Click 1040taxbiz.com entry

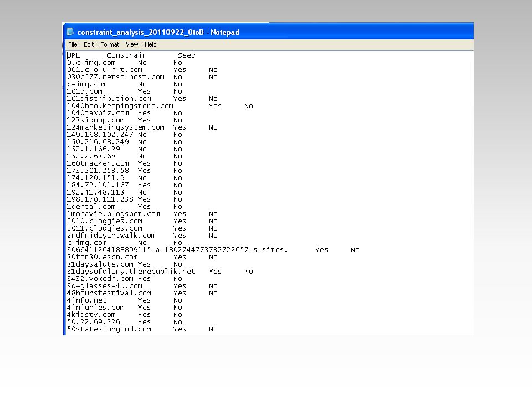pos(98,113)
